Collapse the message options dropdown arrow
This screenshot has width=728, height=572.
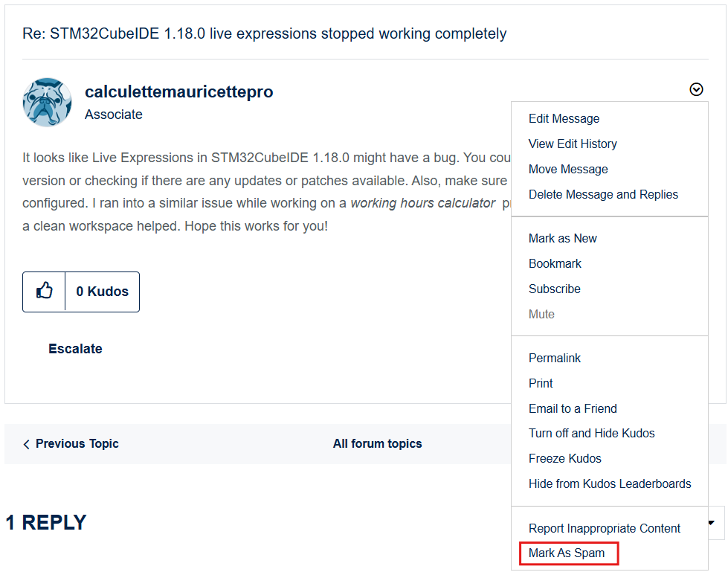696,89
